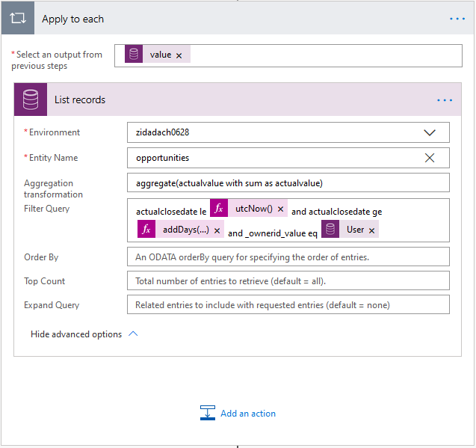Click the Expand Query field
Viewport: 476px width, 448px height.
click(x=288, y=304)
